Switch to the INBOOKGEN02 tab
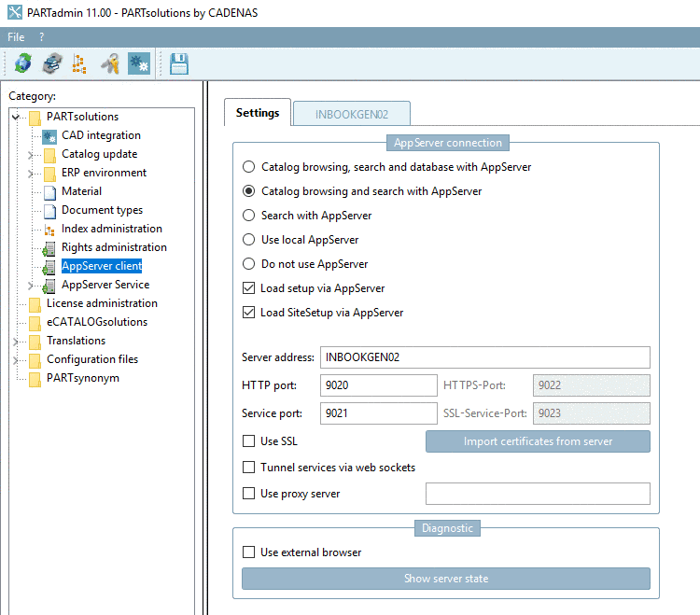 tap(352, 114)
